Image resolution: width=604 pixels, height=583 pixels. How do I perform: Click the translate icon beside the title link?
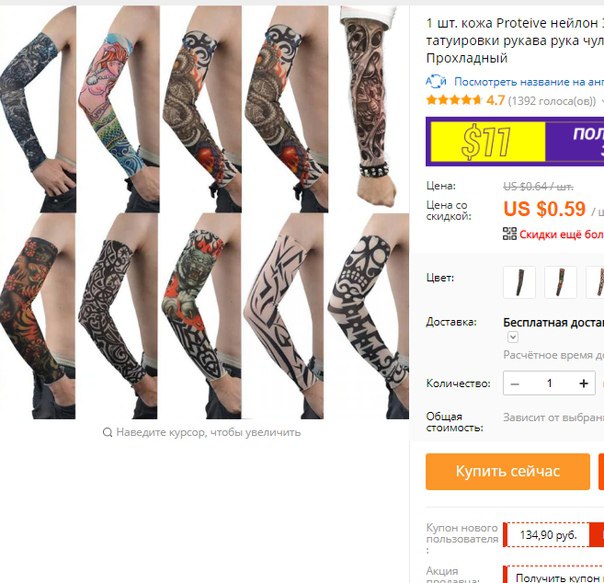tap(436, 81)
